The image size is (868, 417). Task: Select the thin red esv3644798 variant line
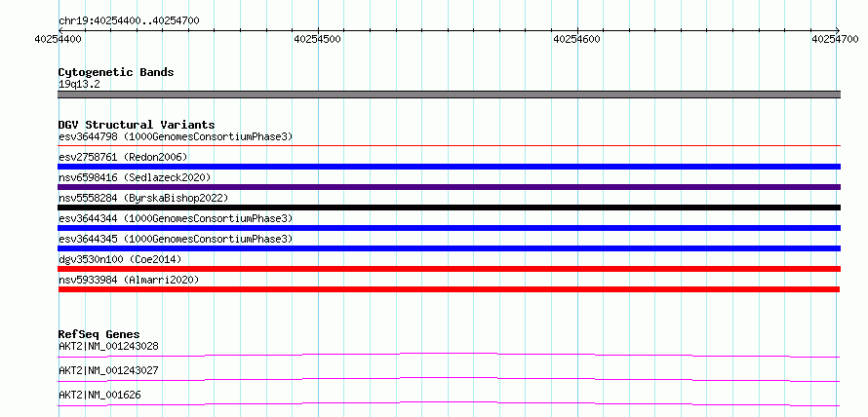pos(449,146)
